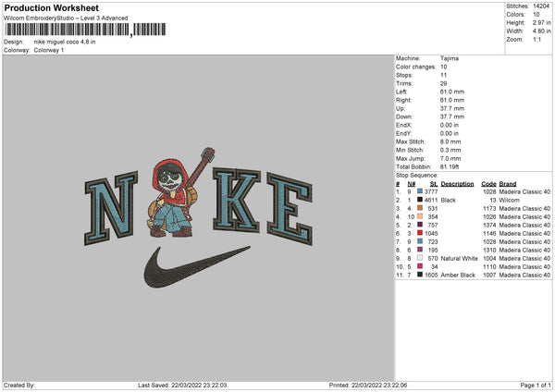Viewport: 555px width, 392px height.
Task: Click the purple swatch coded 1310
Action: pyautogui.click(x=420, y=250)
